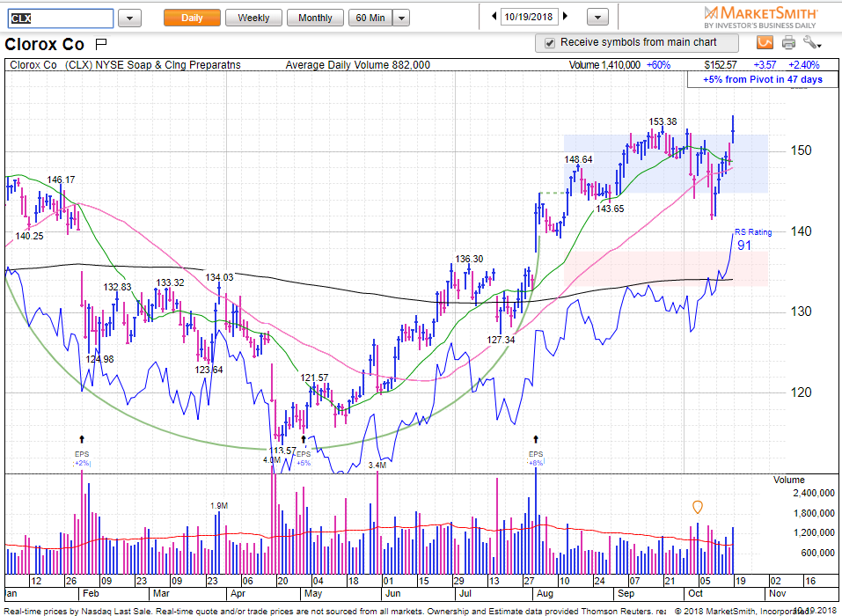
Task: Toggle Receive symbols from main chart checkbox
Action: 549,43
